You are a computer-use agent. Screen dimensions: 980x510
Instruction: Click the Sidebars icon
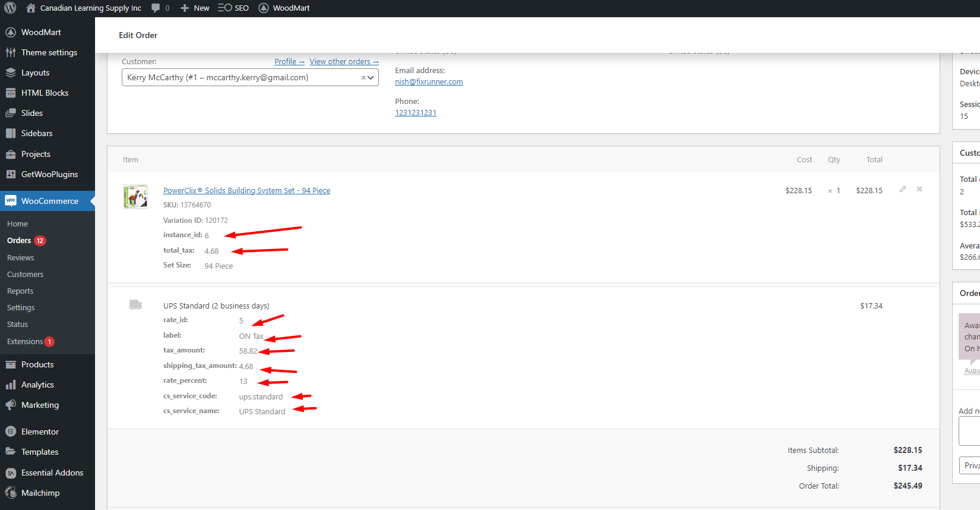[x=11, y=133]
